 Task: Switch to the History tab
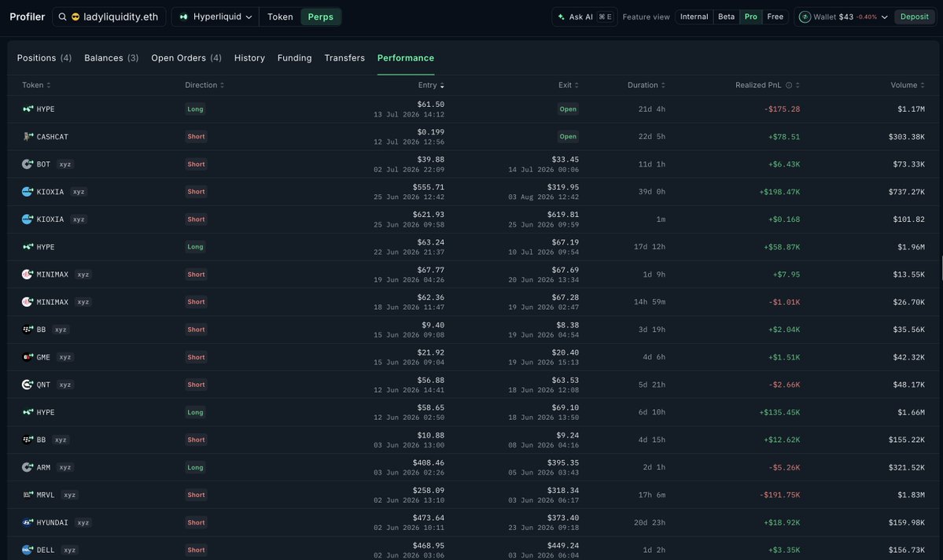[249, 57]
